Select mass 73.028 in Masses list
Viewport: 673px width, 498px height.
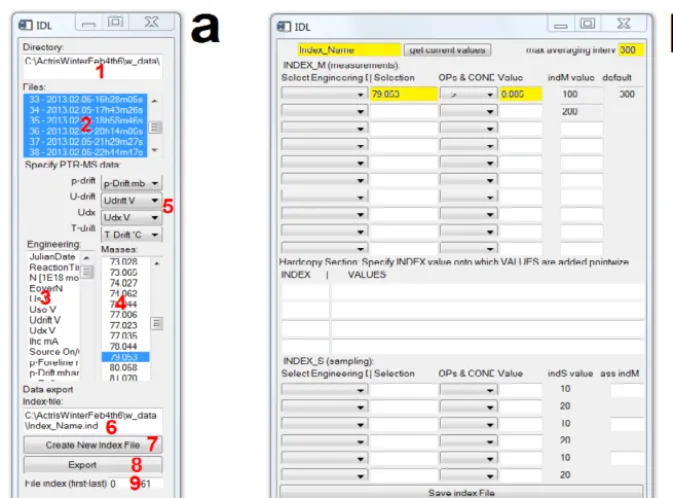[124, 261]
